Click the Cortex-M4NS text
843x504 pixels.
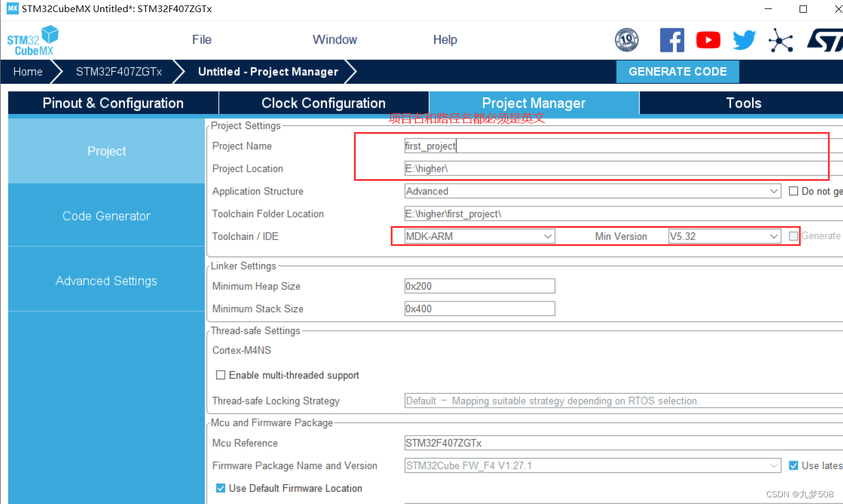coord(241,350)
